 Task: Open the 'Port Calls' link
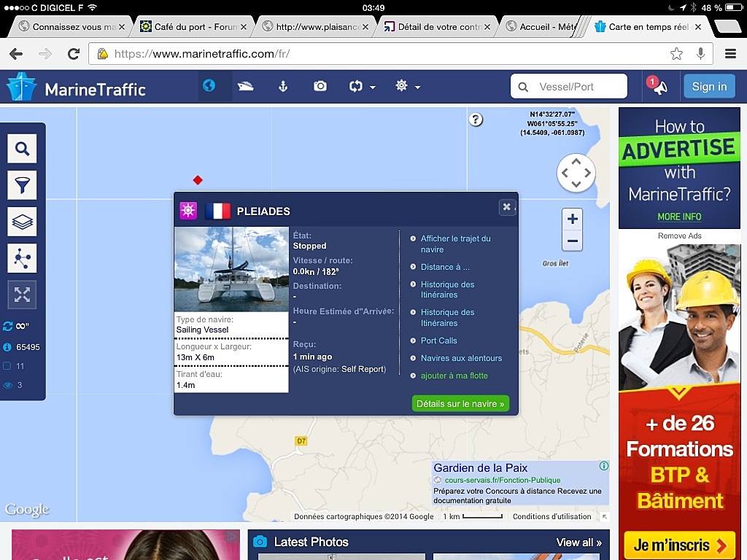(438, 341)
